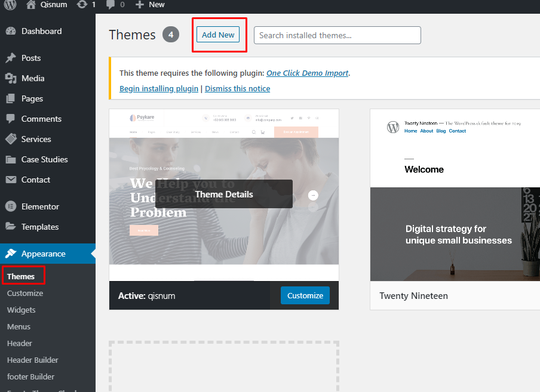Select the Twenty Nineteen theme thumbnail
Image resolution: width=540 pixels, height=392 pixels.
455,195
